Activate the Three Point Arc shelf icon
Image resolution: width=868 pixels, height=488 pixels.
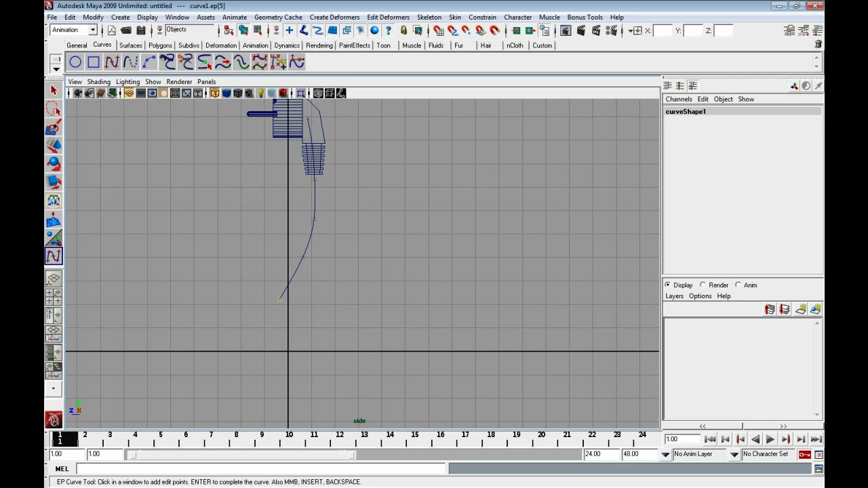point(149,62)
